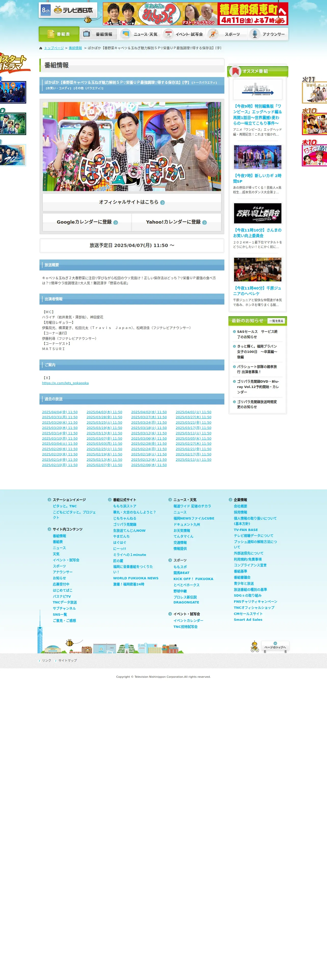Open footer link 会社概要

240,506
